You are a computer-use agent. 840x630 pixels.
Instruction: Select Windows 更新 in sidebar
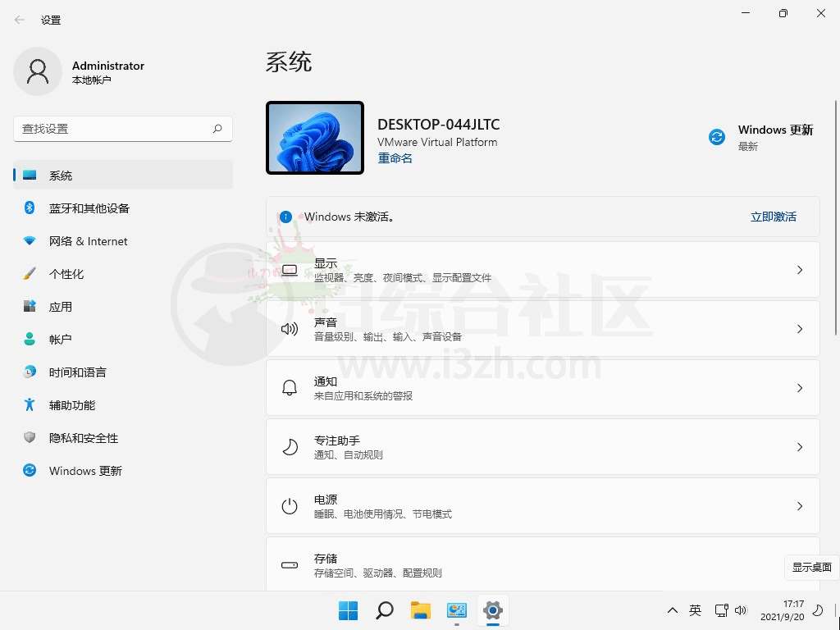click(x=84, y=470)
